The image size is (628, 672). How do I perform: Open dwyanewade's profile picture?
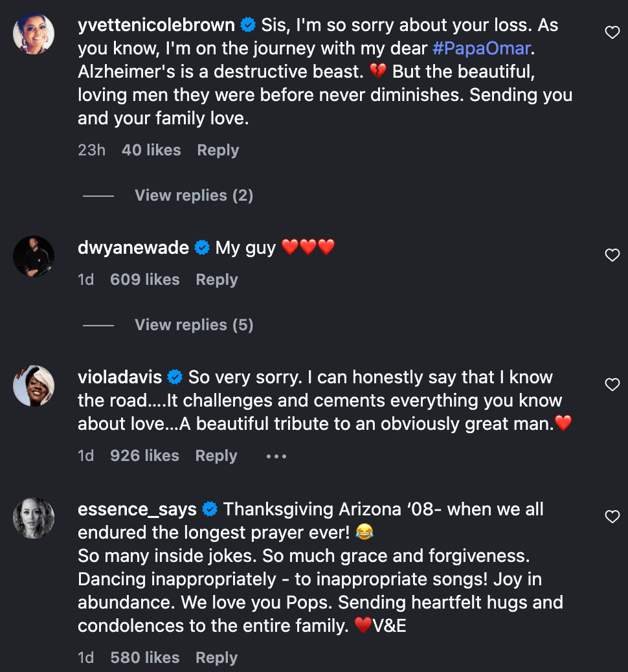[x=34, y=256]
